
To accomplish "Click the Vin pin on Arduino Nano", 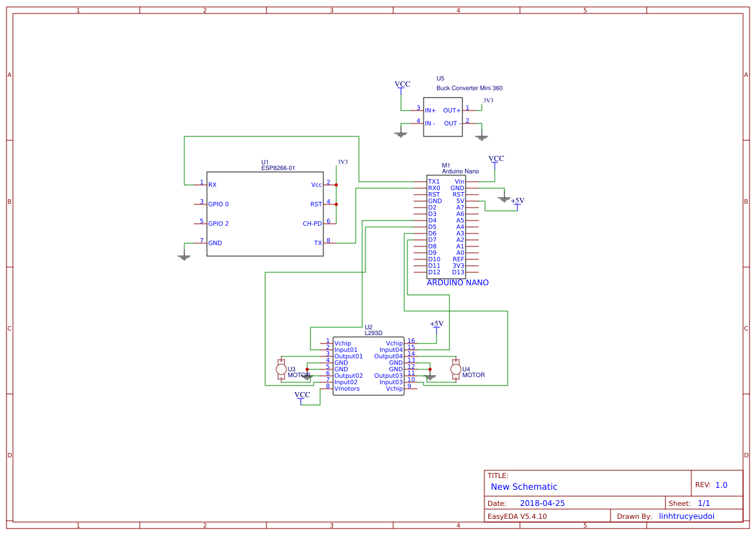I will coord(459,182).
